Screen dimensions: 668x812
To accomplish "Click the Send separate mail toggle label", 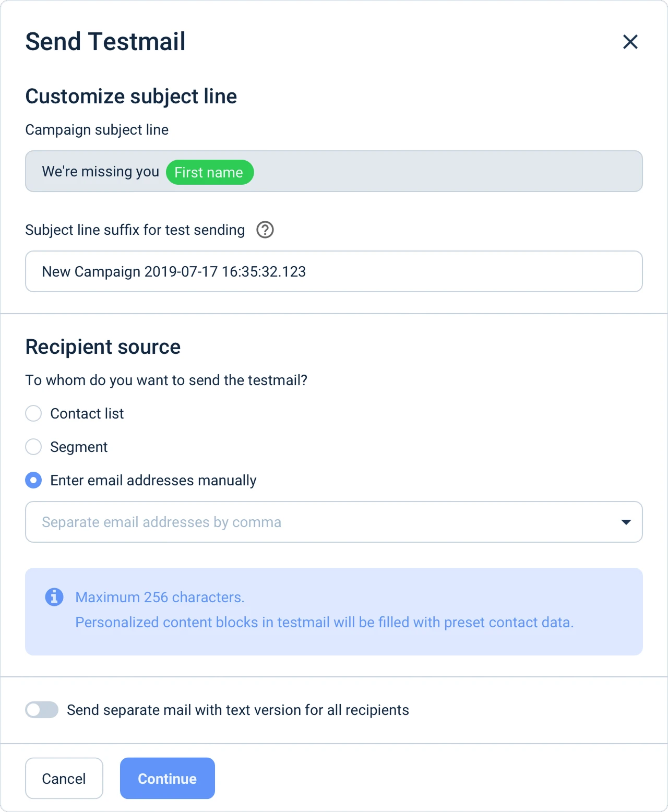I will (x=238, y=710).
